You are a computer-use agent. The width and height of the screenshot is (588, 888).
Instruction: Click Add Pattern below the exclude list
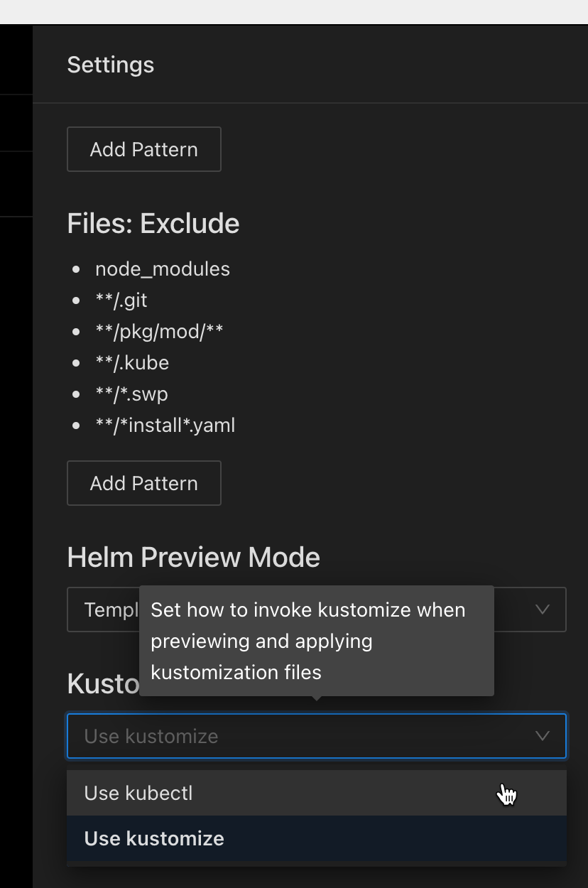(x=144, y=483)
